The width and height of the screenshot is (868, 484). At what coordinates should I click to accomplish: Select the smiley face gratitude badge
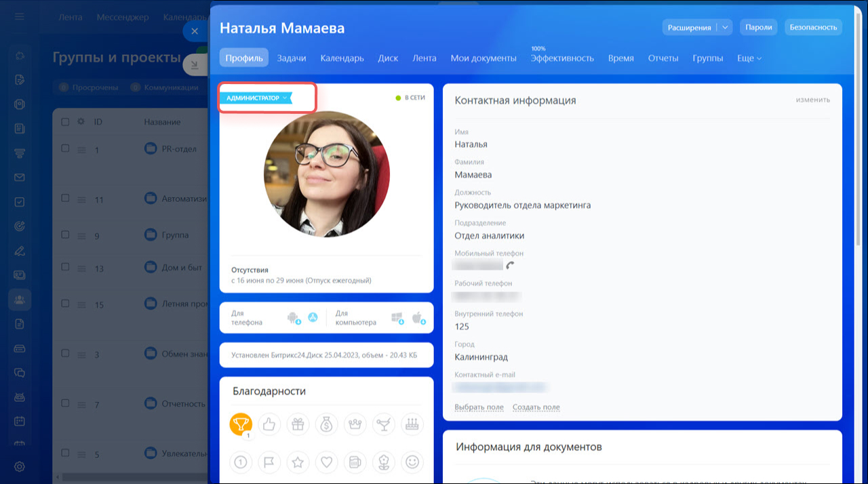pyautogui.click(x=412, y=462)
